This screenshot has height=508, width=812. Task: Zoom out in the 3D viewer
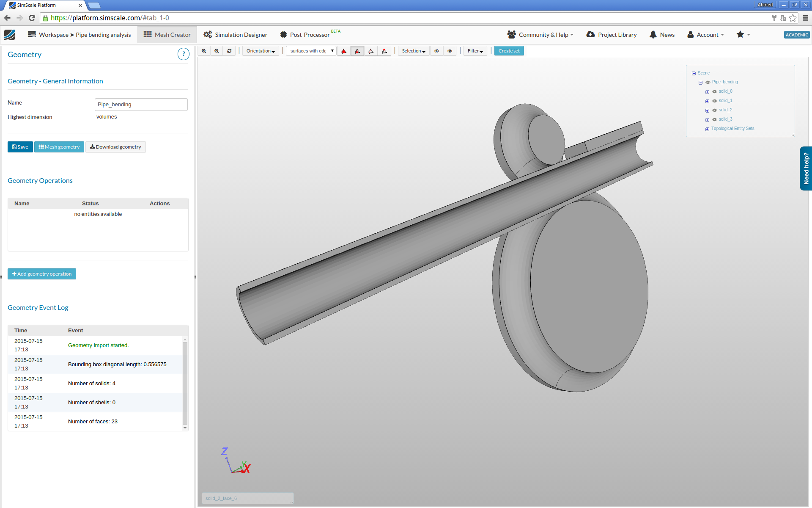point(217,51)
